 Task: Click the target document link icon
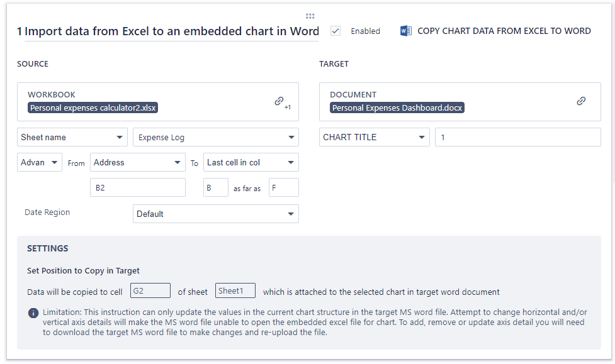click(x=581, y=101)
